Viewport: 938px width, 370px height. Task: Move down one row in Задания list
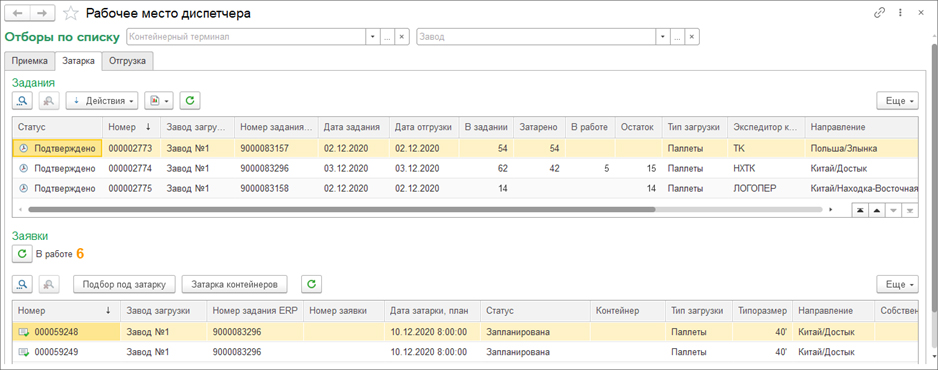[893, 210]
